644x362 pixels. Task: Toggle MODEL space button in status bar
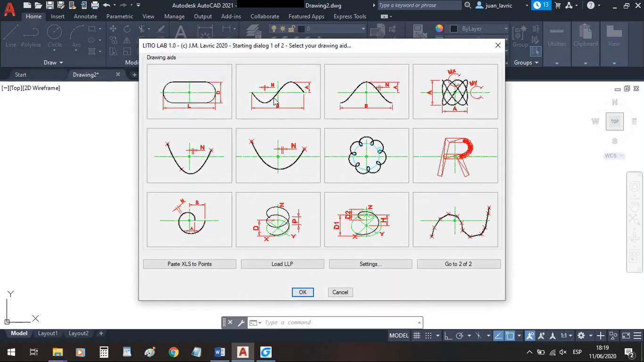[399, 336]
